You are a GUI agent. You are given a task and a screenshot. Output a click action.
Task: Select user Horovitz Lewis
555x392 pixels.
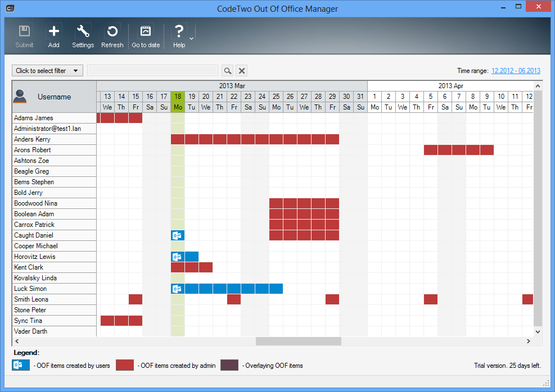pyautogui.click(x=54, y=257)
